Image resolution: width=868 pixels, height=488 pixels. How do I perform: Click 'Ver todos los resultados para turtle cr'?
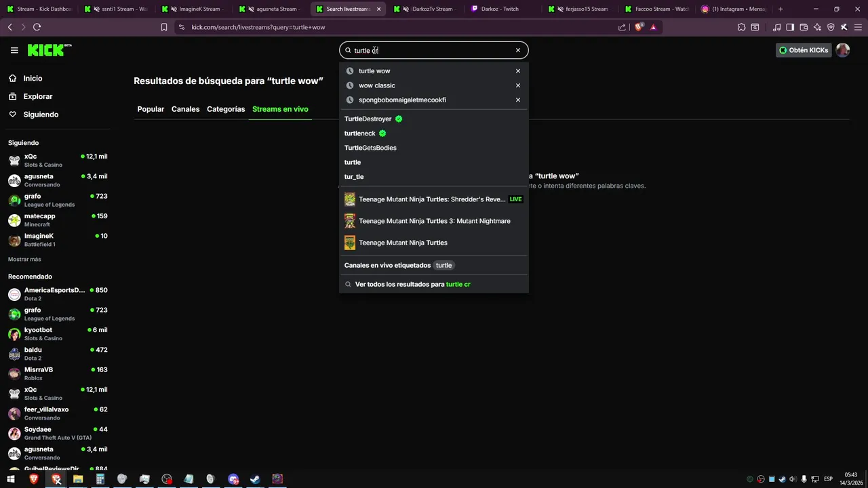tap(434, 285)
